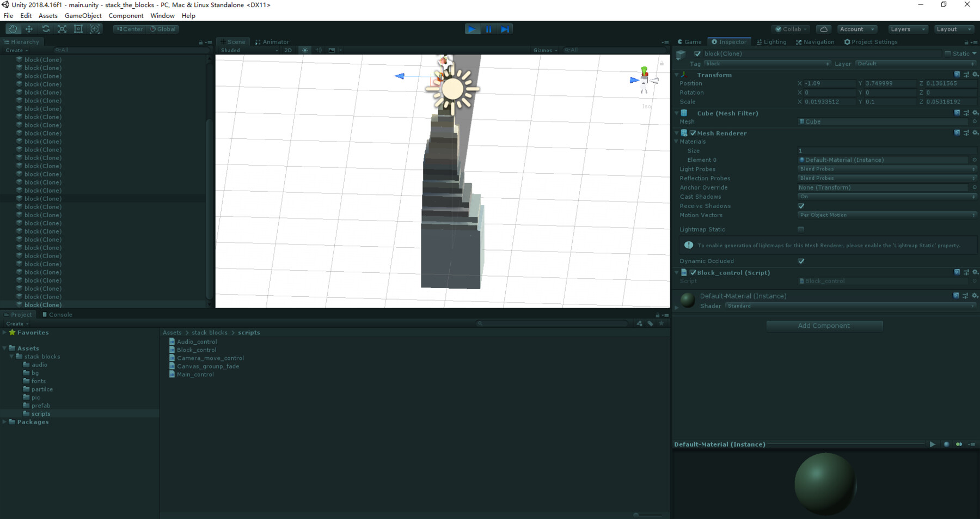This screenshot has width=980, height=519.
Task: Select the Scale tool
Action: [62, 29]
